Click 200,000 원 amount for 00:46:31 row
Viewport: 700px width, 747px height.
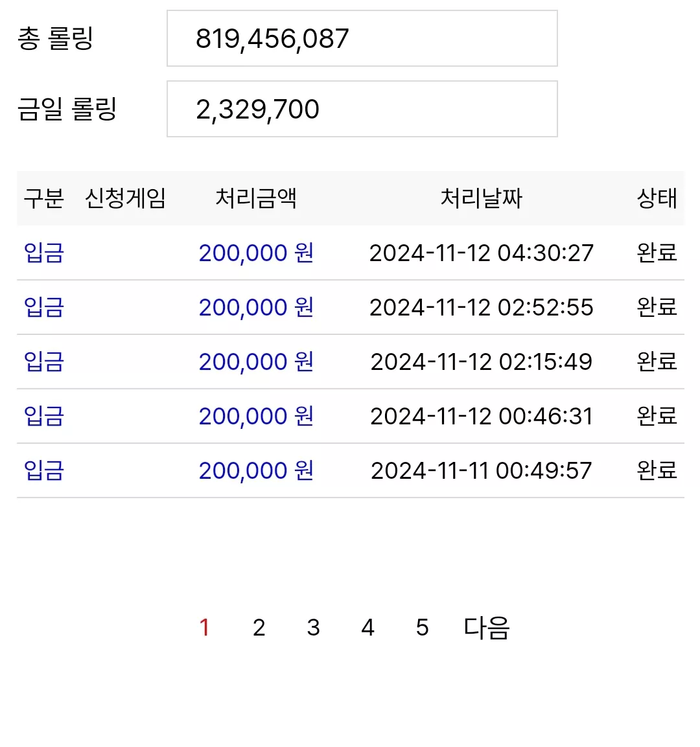[x=256, y=416]
